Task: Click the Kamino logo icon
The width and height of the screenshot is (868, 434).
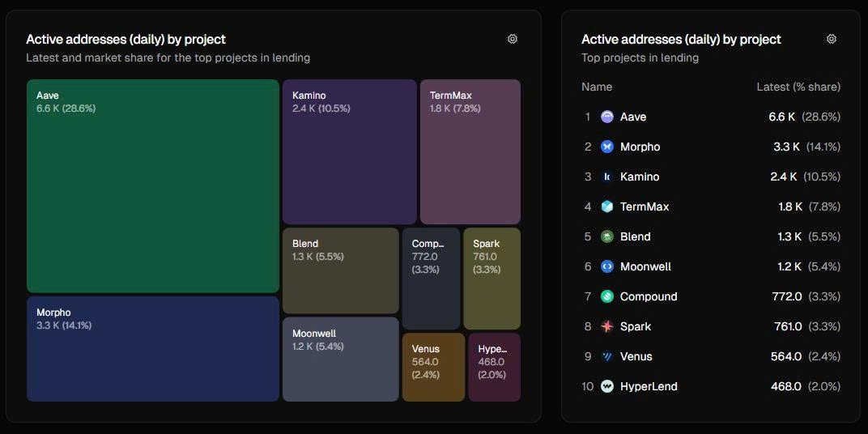Action: tap(607, 177)
